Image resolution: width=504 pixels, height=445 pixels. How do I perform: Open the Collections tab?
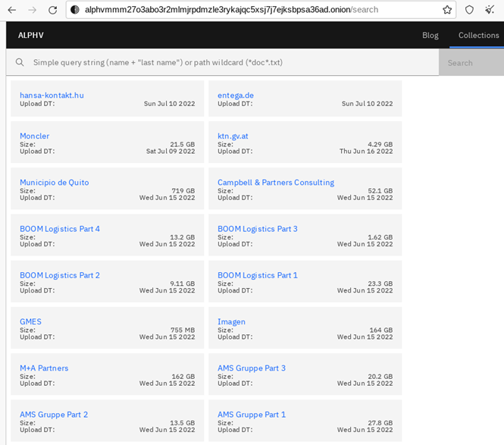point(478,35)
